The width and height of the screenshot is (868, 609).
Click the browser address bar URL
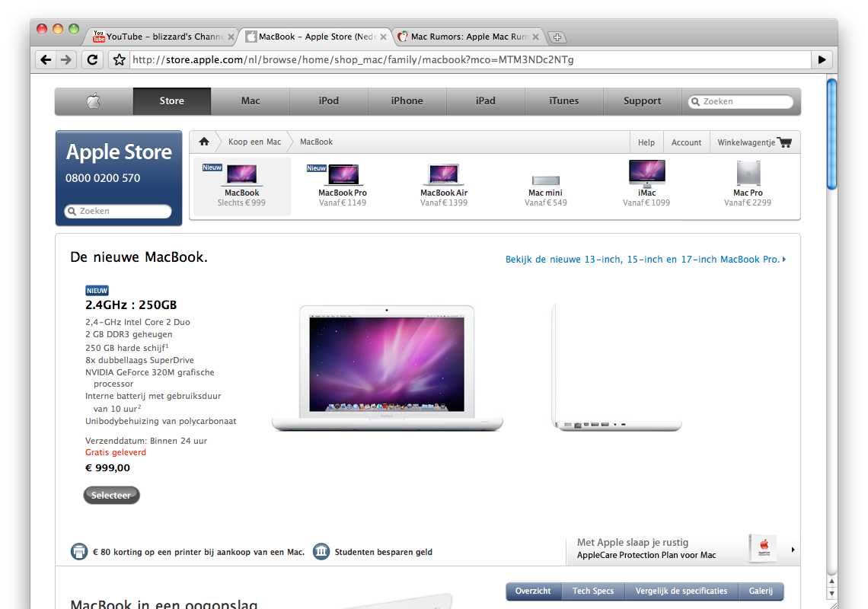471,60
